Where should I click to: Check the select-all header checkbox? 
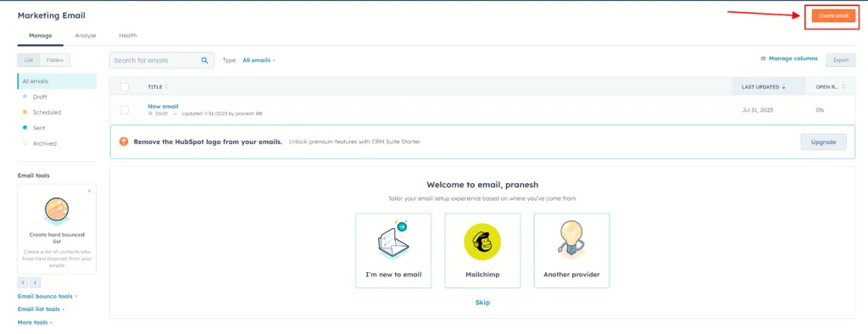click(x=125, y=87)
